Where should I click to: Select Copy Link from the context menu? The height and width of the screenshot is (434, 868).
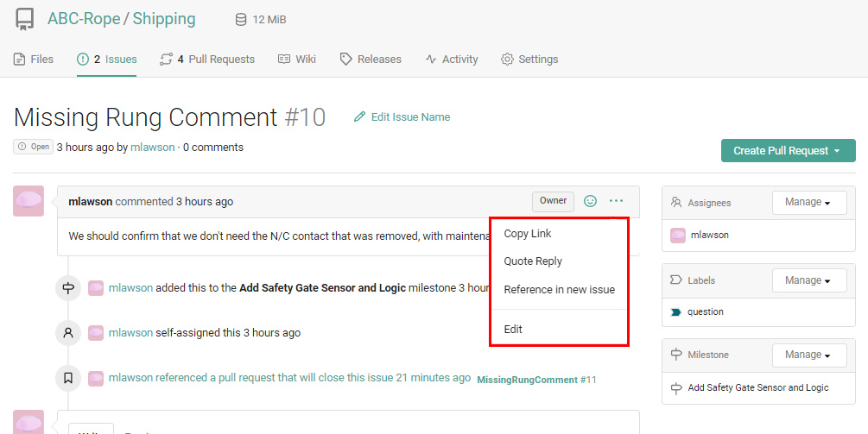pyautogui.click(x=528, y=234)
